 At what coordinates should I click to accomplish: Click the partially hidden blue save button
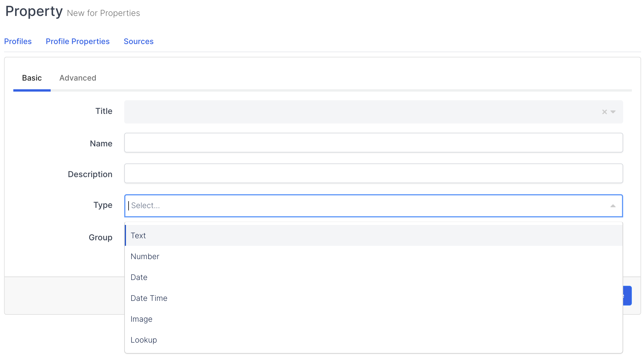pos(627,296)
